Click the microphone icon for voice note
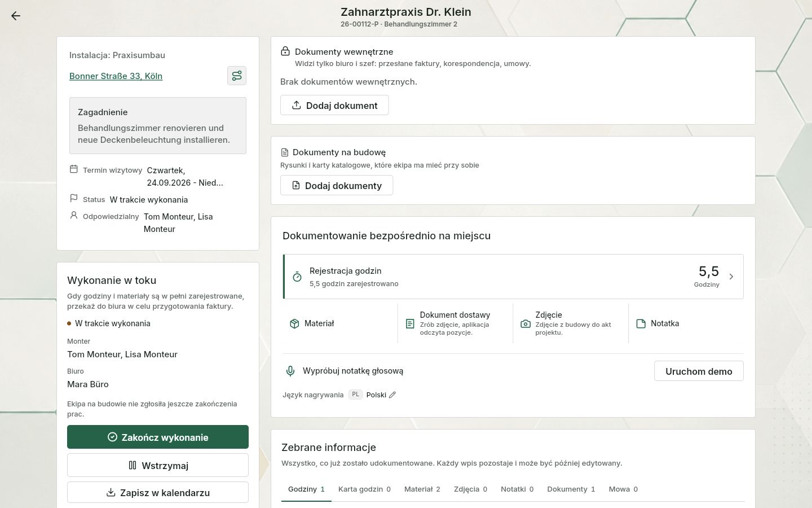 click(290, 371)
